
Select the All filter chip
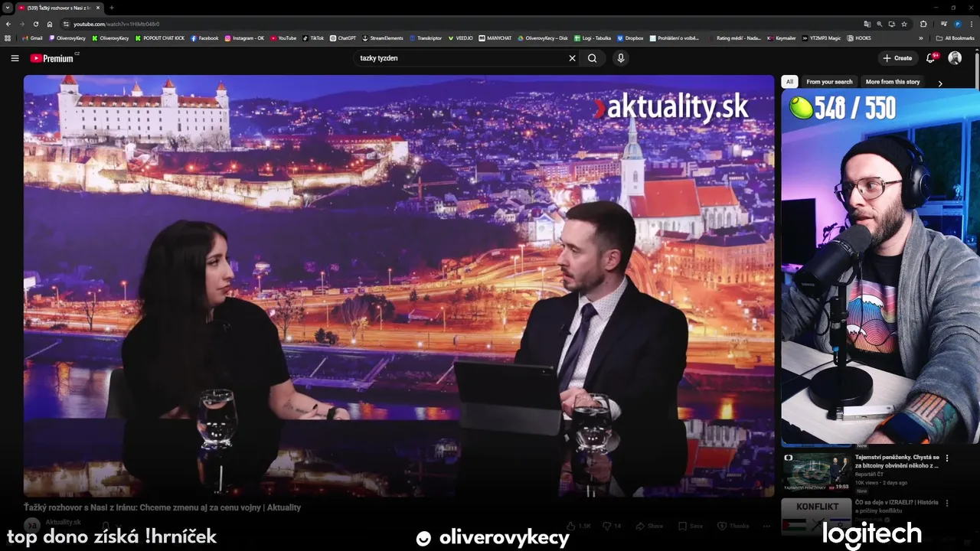click(x=789, y=82)
